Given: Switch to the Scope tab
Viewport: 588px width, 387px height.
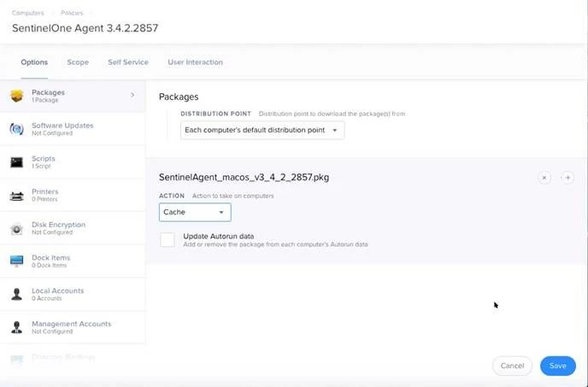Looking at the screenshot, I should click(78, 62).
